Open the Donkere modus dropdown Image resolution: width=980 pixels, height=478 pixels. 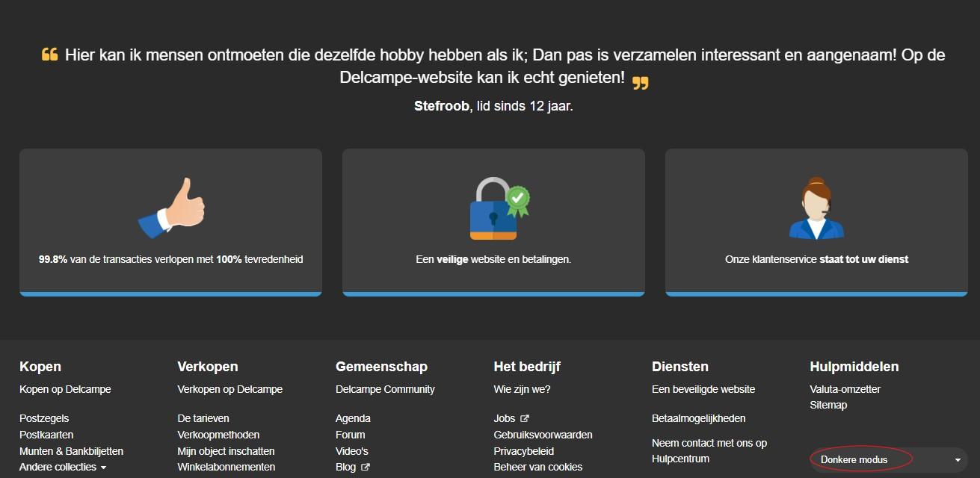[889, 459]
